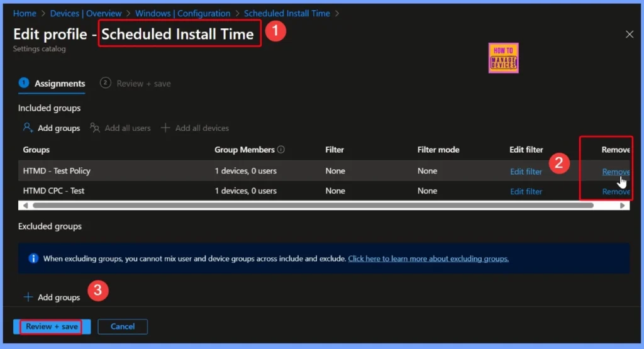Click the Filter column header
Viewport: 644px width, 349px height.
point(335,150)
